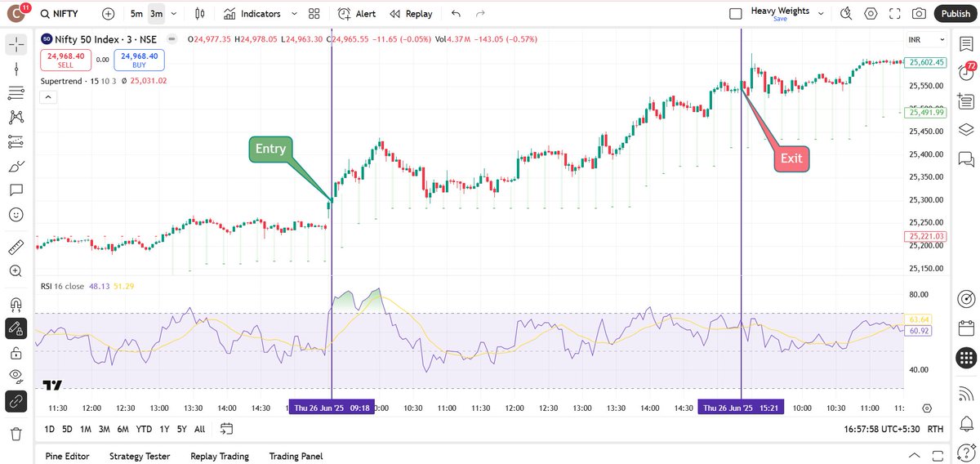980x464 pixels.
Task: Activate the zoom in tool
Action: [x=16, y=271]
